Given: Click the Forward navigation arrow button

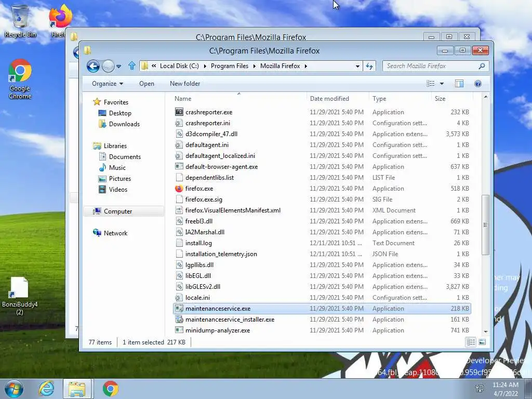Looking at the screenshot, I should [x=108, y=66].
